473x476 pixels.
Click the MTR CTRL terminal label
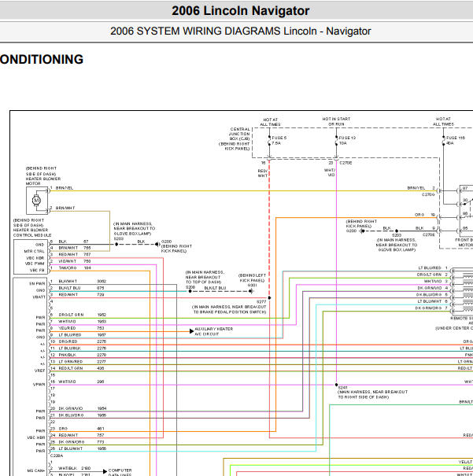click(35, 251)
